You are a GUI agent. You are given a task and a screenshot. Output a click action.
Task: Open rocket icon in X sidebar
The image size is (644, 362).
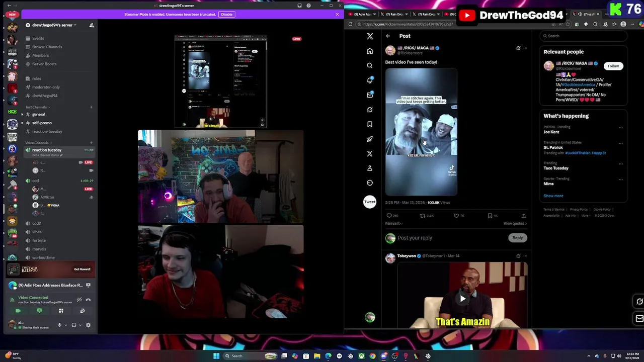coord(370,139)
